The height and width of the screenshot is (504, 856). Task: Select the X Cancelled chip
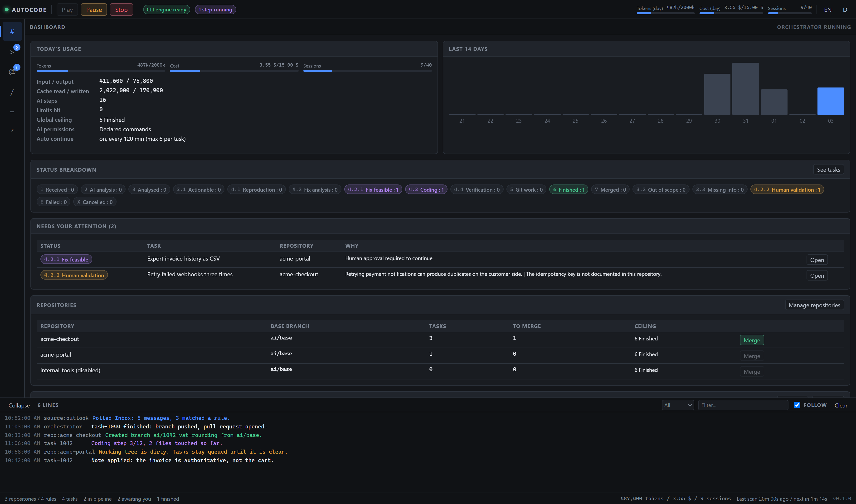[x=95, y=202]
